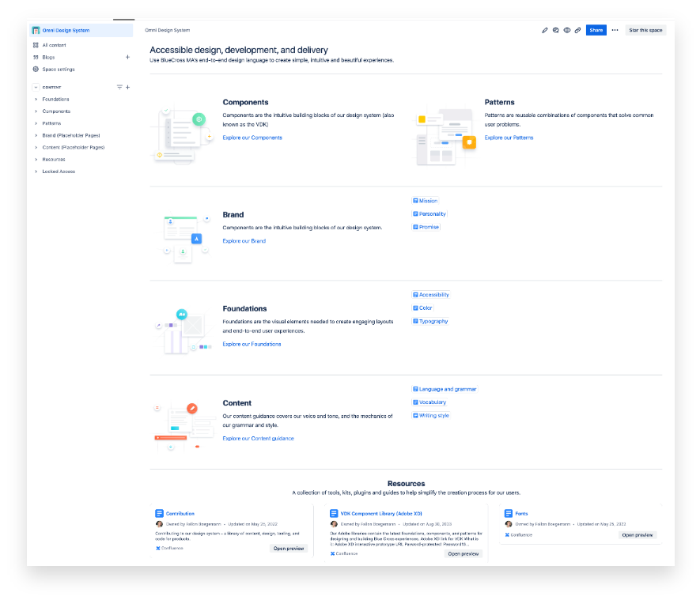Image resolution: width=700 pixels, height=600 pixels.
Task: Follow Explore our Brand link
Action: click(x=244, y=241)
